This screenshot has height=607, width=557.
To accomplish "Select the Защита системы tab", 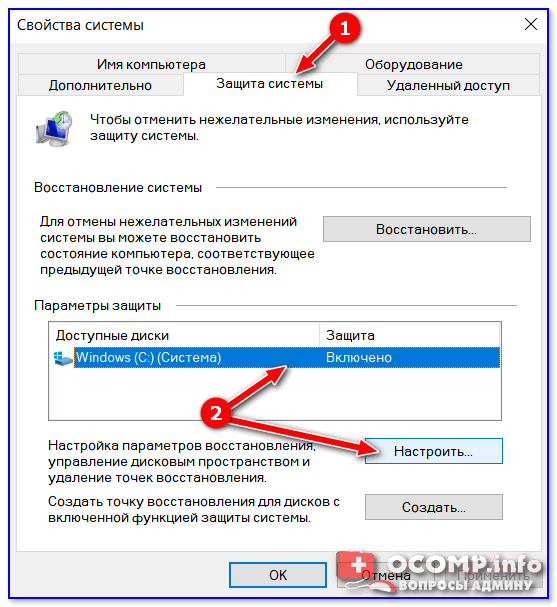I will click(269, 84).
